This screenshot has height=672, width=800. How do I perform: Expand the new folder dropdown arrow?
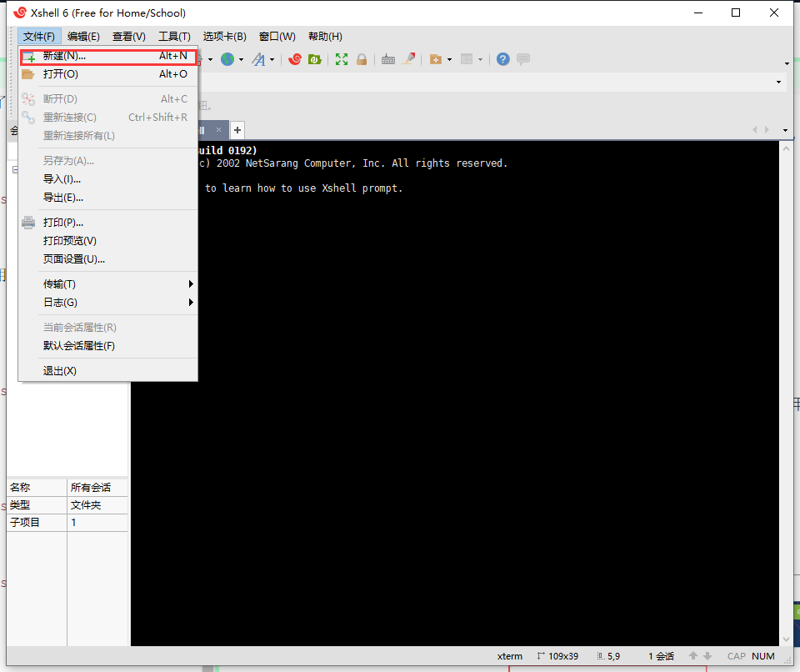click(449, 60)
